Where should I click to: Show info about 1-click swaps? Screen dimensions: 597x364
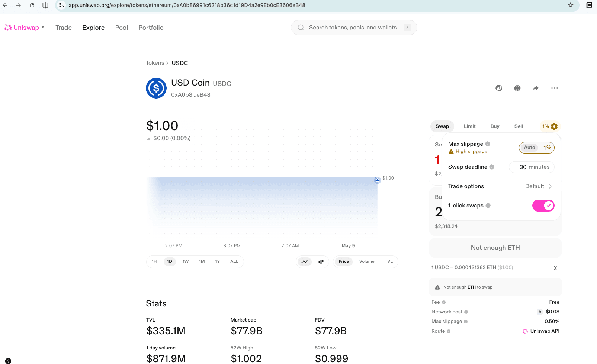tap(488, 206)
